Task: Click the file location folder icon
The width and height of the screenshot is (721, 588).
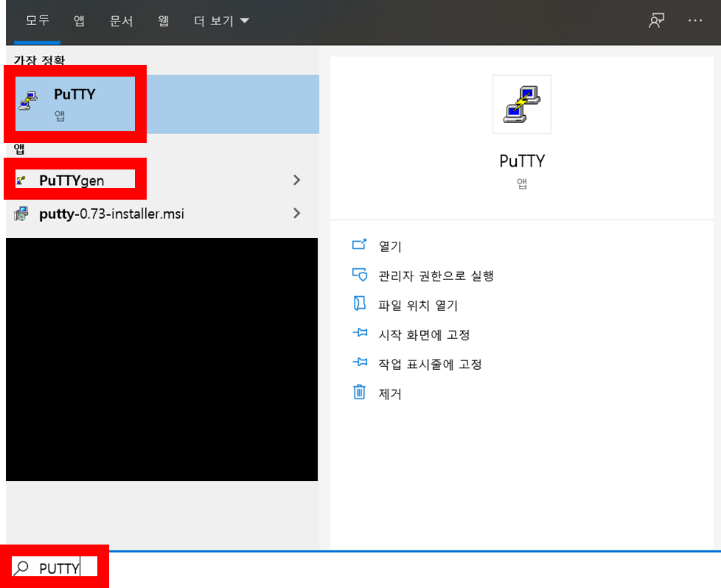Action: pyautogui.click(x=360, y=304)
